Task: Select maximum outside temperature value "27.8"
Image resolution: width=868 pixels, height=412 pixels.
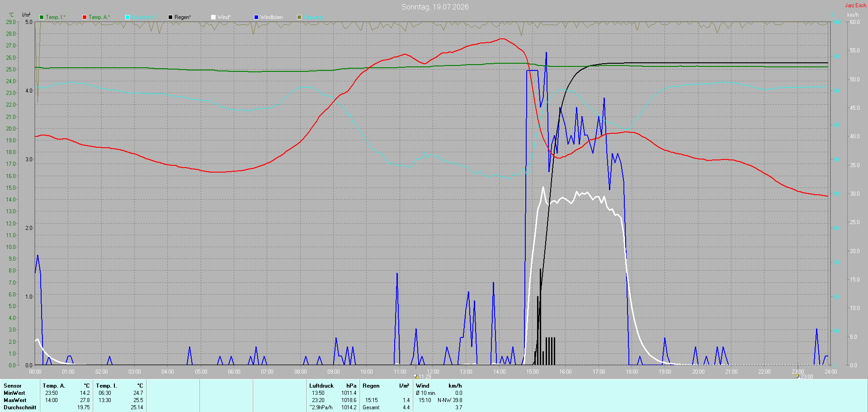Action: [x=85, y=400]
